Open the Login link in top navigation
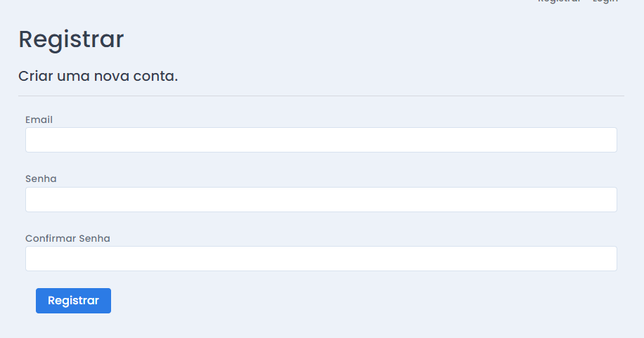 (x=605, y=1)
